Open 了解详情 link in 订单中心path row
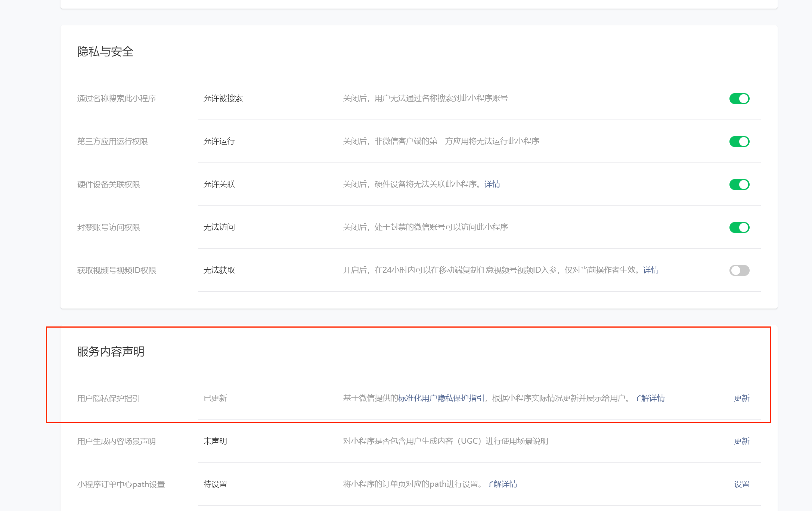This screenshot has width=812, height=511. pyautogui.click(x=502, y=484)
